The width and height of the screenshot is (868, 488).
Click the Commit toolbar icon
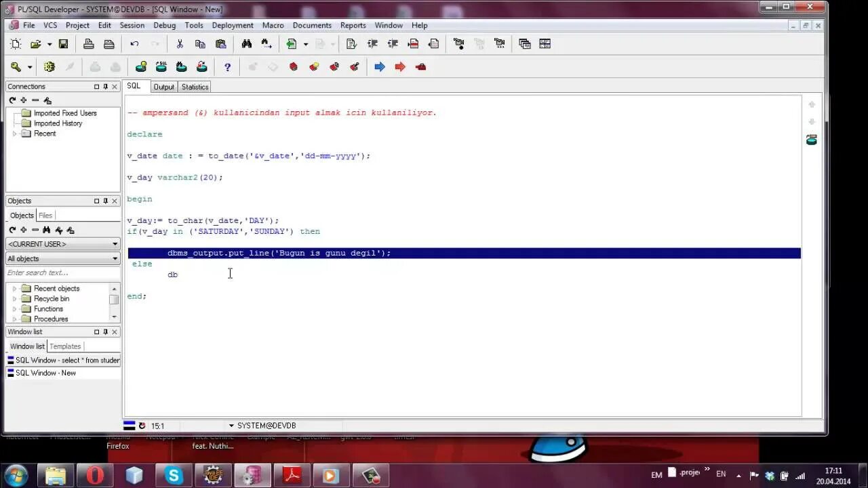(x=95, y=67)
